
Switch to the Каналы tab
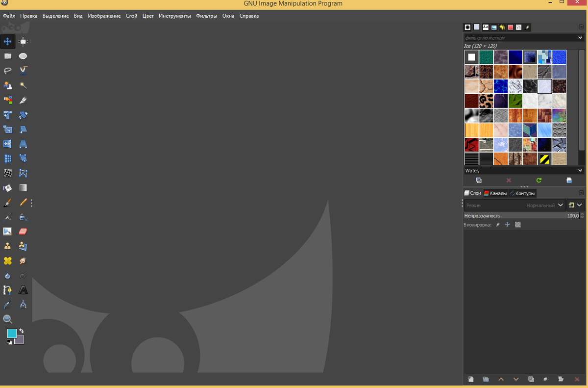click(495, 193)
